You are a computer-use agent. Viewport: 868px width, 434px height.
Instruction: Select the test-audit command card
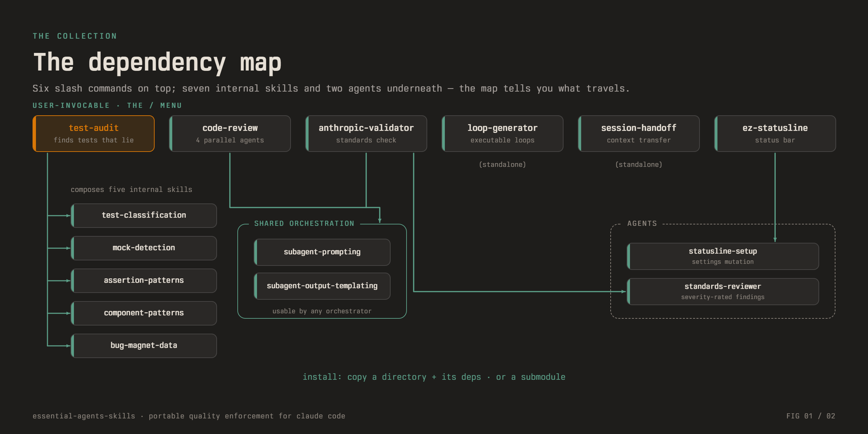tap(94, 134)
